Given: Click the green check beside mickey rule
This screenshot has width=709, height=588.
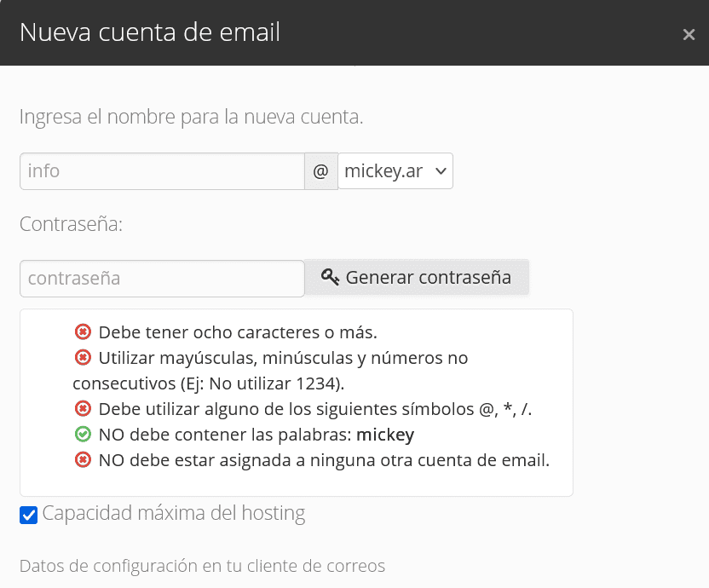Looking at the screenshot, I should pyautogui.click(x=83, y=435).
